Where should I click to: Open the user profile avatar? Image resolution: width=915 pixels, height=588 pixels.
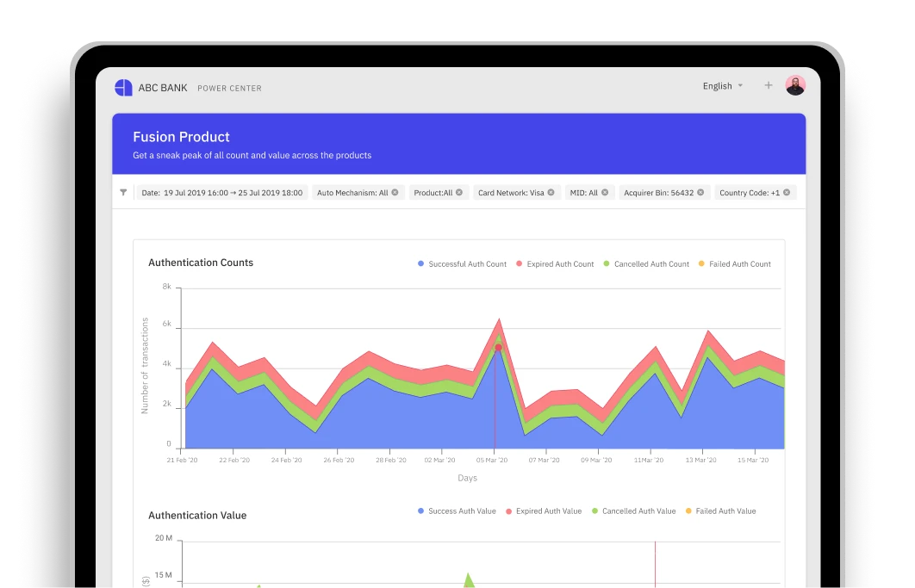click(x=795, y=85)
